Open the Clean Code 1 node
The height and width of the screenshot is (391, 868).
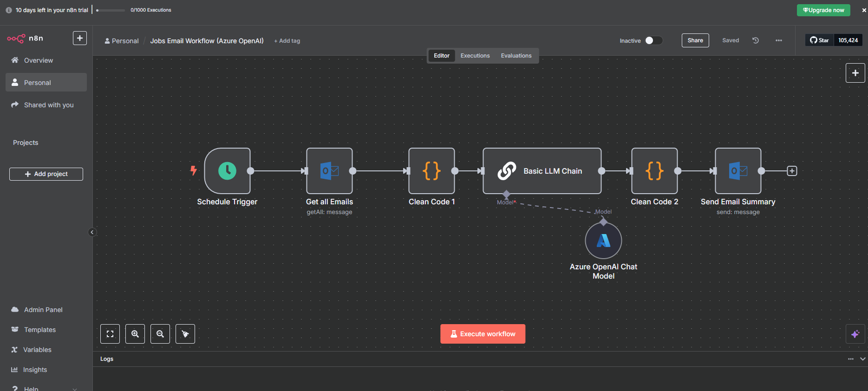[431, 171]
